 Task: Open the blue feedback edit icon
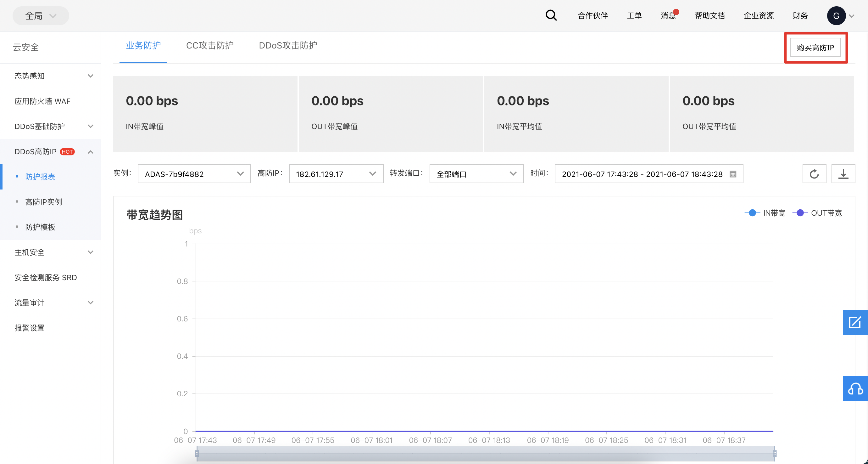pyautogui.click(x=855, y=322)
